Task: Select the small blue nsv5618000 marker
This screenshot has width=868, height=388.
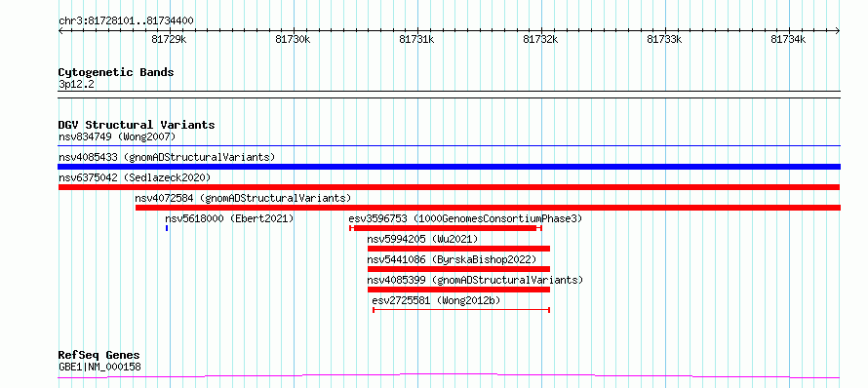Action: pyautogui.click(x=167, y=228)
